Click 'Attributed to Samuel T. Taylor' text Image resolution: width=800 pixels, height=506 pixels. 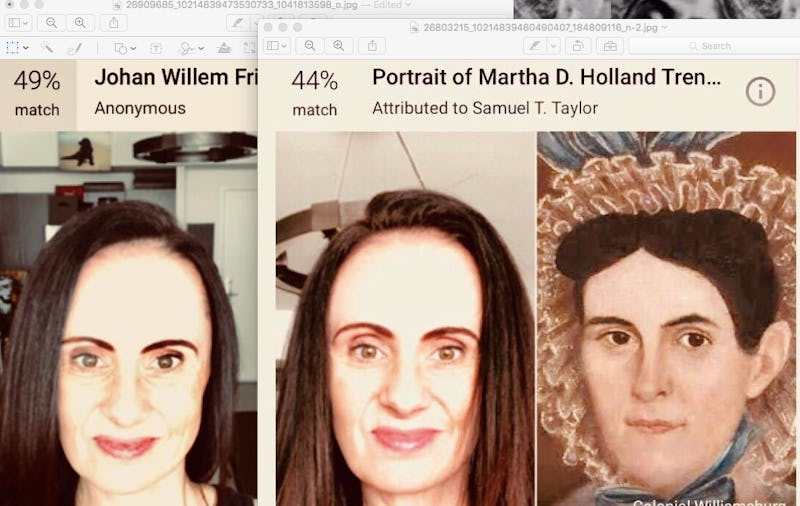[x=485, y=108]
